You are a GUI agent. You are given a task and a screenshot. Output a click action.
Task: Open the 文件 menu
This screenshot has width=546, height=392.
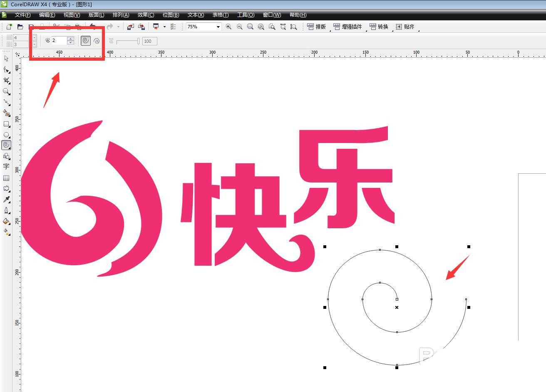(x=23, y=15)
